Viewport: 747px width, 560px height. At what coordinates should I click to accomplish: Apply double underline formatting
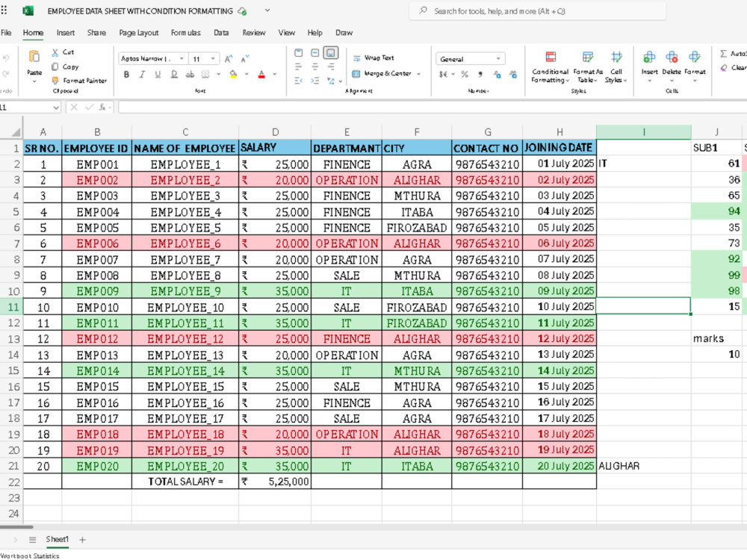tap(174, 74)
